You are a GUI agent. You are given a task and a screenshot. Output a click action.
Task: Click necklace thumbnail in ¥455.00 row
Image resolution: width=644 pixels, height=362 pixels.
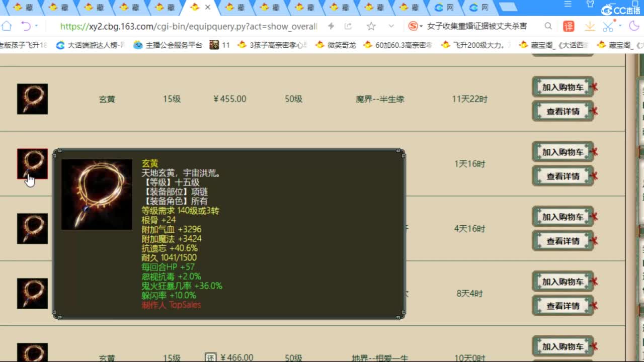[x=32, y=99]
